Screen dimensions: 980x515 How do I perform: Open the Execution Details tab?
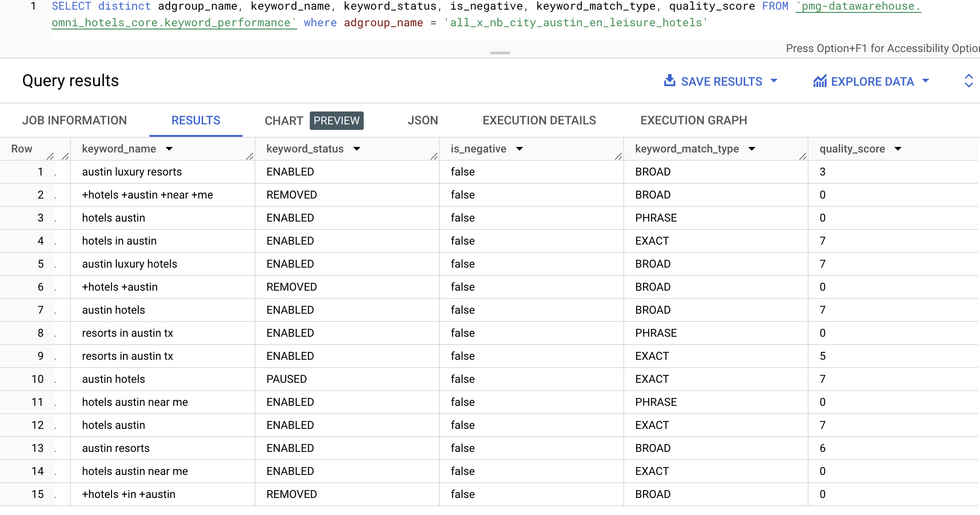[x=539, y=121]
